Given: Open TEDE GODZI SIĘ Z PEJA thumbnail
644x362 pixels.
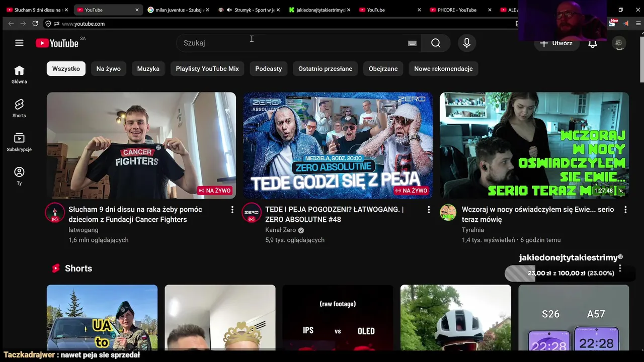Looking at the screenshot, I should point(338,145).
